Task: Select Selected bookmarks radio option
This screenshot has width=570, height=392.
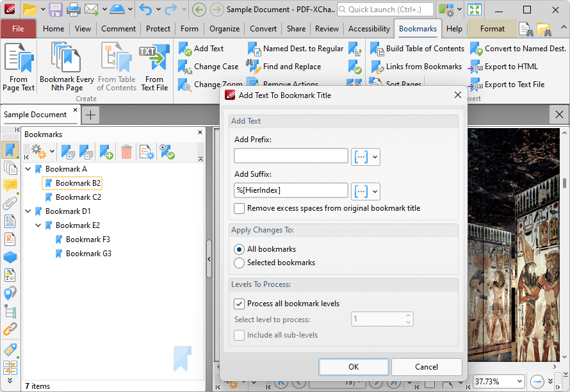Action: (239, 263)
